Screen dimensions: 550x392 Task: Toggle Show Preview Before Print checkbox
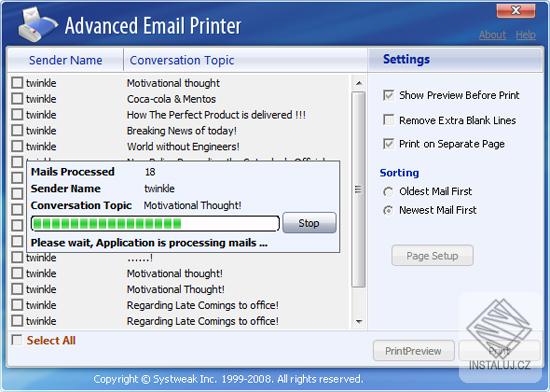[x=388, y=95]
